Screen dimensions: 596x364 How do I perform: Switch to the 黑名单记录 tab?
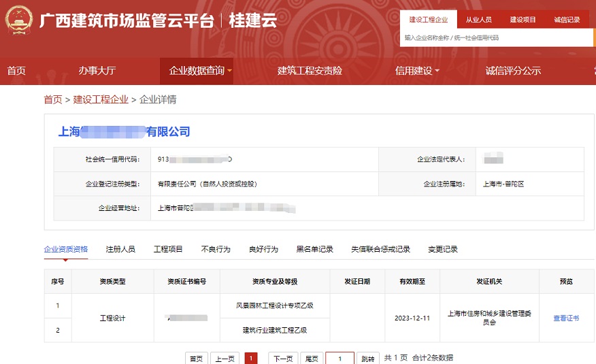pos(314,250)
